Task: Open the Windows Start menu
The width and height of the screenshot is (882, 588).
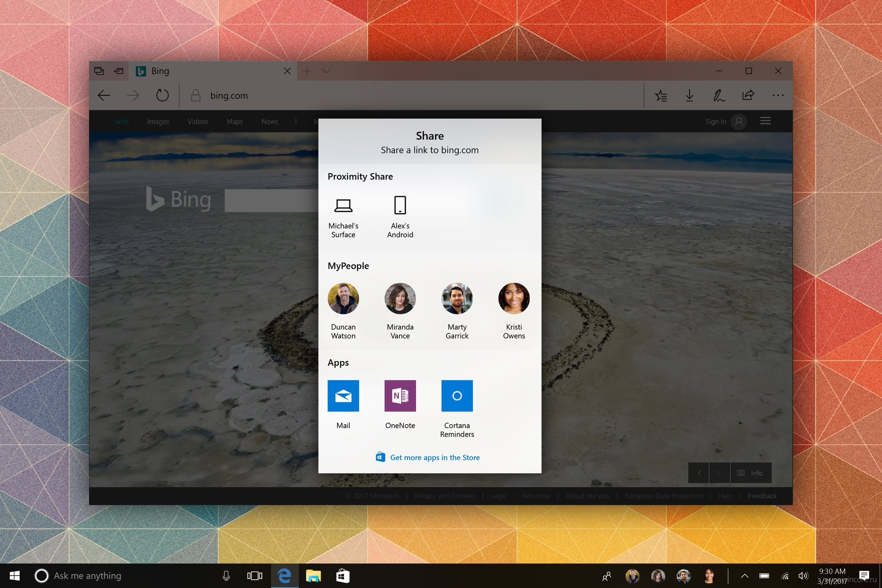Action: (14, 576)
